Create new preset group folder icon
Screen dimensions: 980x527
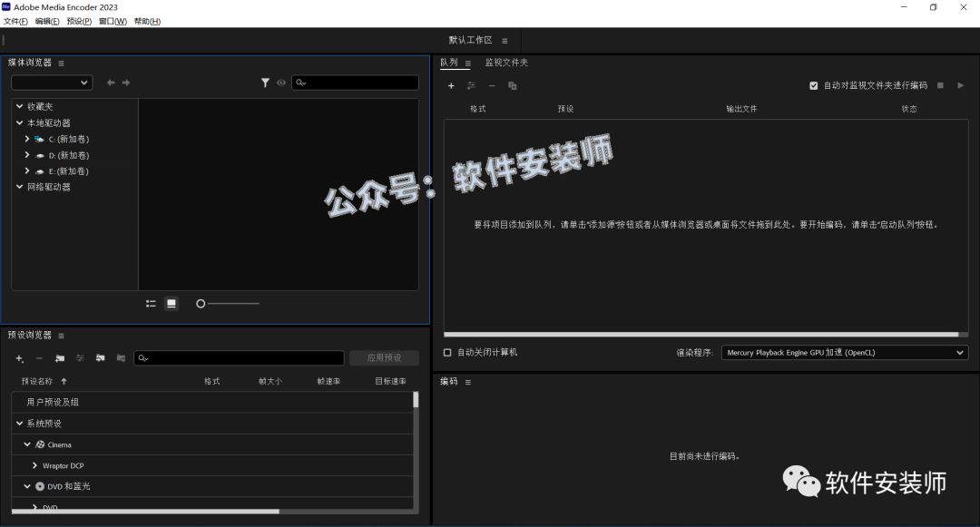click(x=60, y=358)
